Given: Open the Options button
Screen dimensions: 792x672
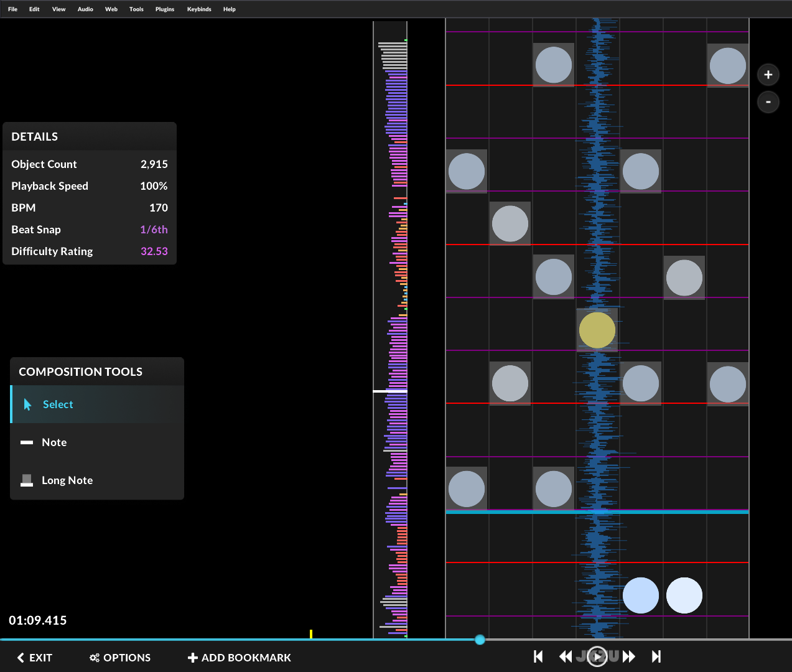Looking at the screenshot, I should pyautogui.click(x=120, y=658).
